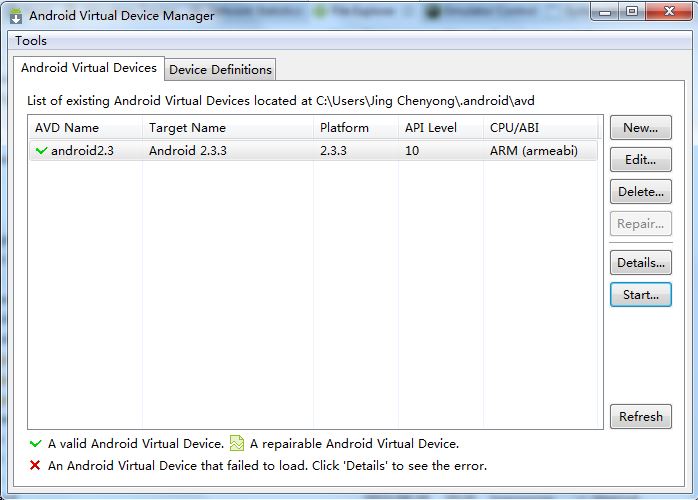Screen dimensions: 698x500
Task: Open the device Details... dialog
Action: (x=640, y=262)
